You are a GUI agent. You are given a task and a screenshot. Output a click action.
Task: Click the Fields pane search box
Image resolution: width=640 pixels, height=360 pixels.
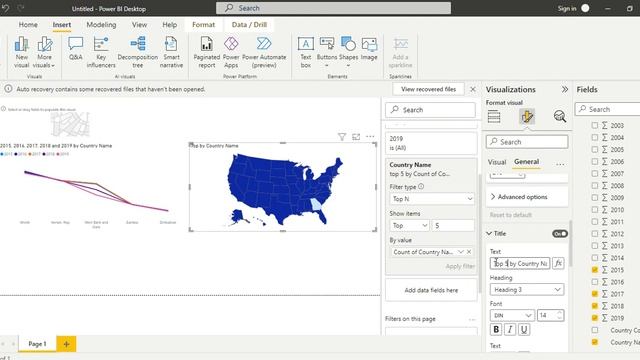608,109
